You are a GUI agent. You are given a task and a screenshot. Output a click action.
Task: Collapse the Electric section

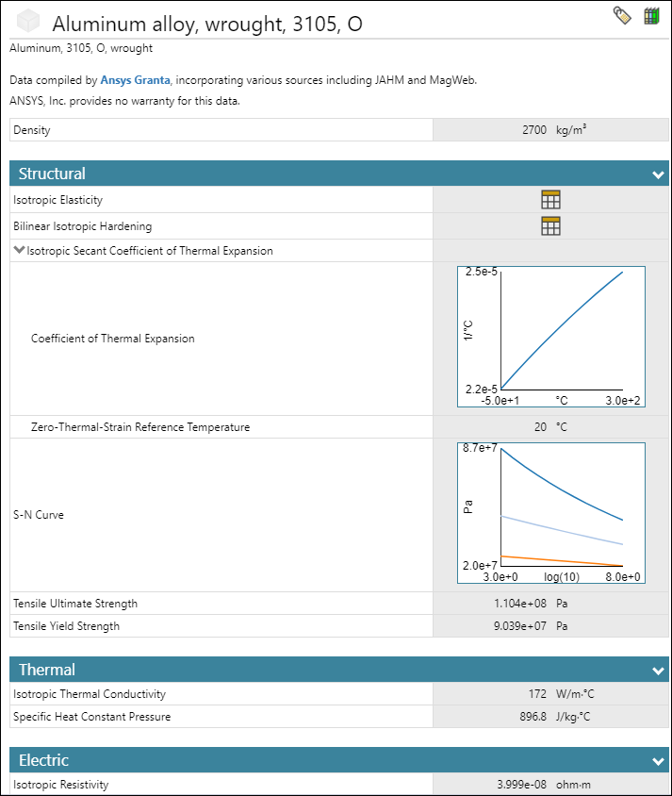pos(658,761)
